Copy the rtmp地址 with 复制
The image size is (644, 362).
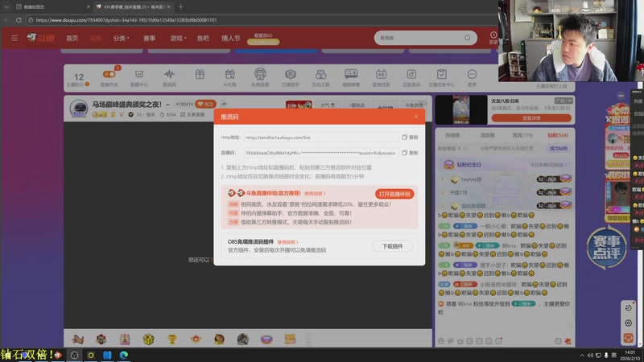tap(410, 138)
